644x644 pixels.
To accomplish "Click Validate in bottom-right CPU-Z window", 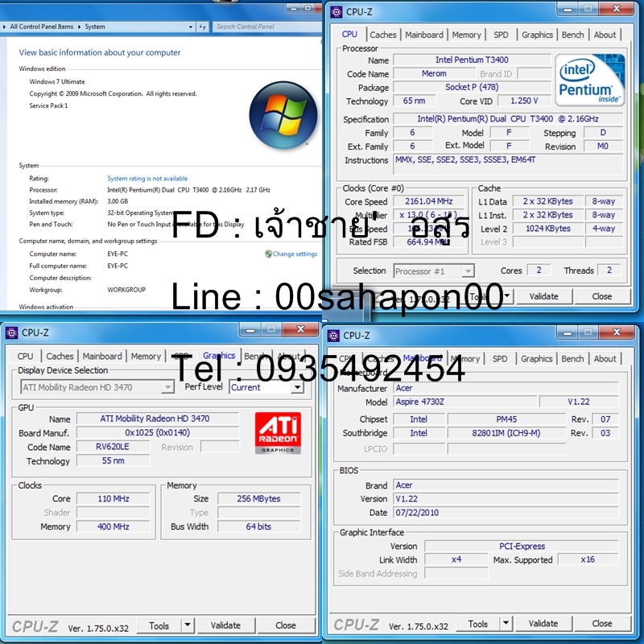I will [543, 624].
